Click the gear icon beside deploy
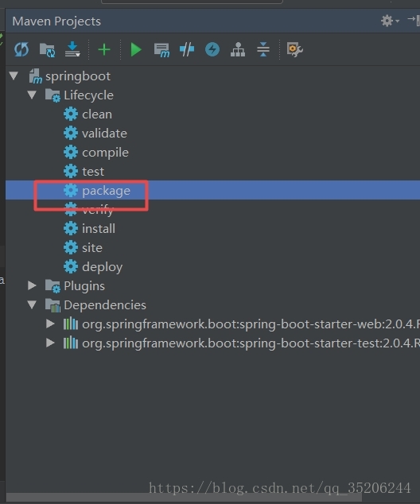Image resolution: width=420 pixels, height=504 pixels. point(71,266)
